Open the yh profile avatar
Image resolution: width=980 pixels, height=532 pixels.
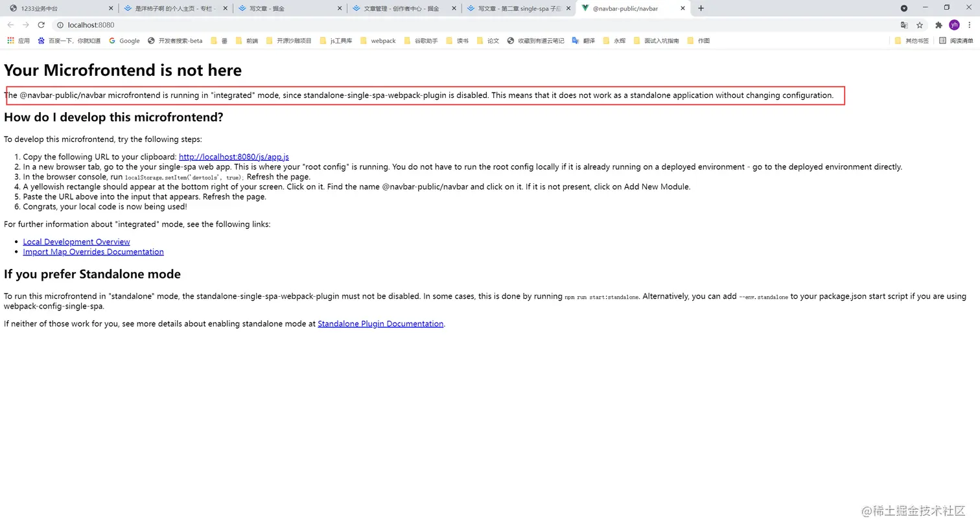(x=954, y=25)
